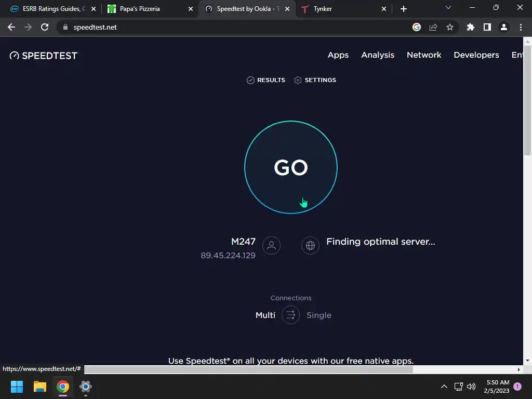
Task: Open notification center badge
Action: [517, 387]
